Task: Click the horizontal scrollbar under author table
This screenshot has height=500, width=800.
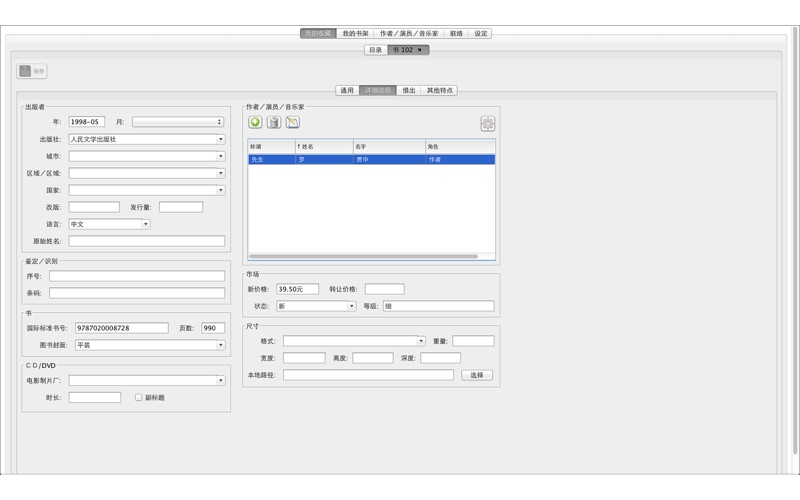Action: pyautogui.click(x=363, y=256)
